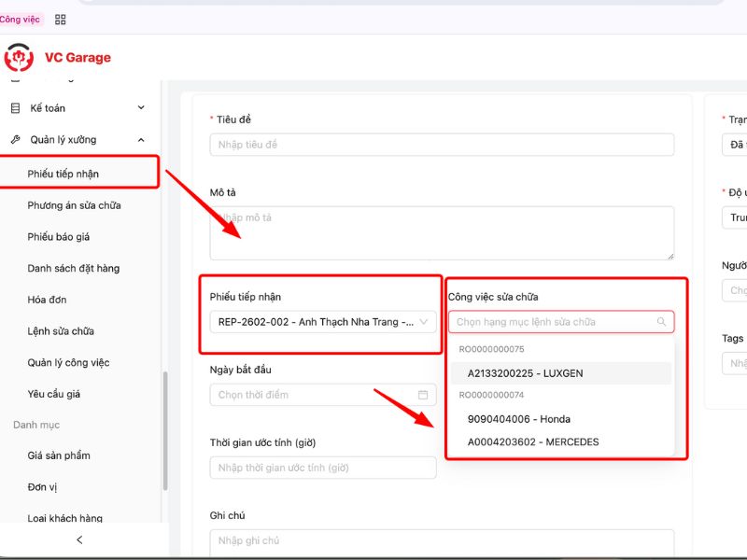The height and width of the screenshot is (560, 747).
Task: Select the A2133200225 - LUXGEN option
Action: point(525,373)
